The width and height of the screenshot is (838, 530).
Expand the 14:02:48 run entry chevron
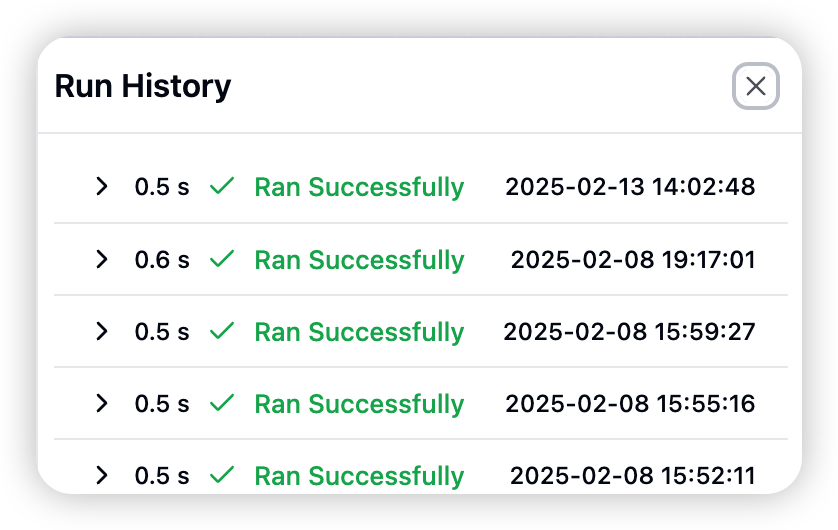click(x=102, y=186)
